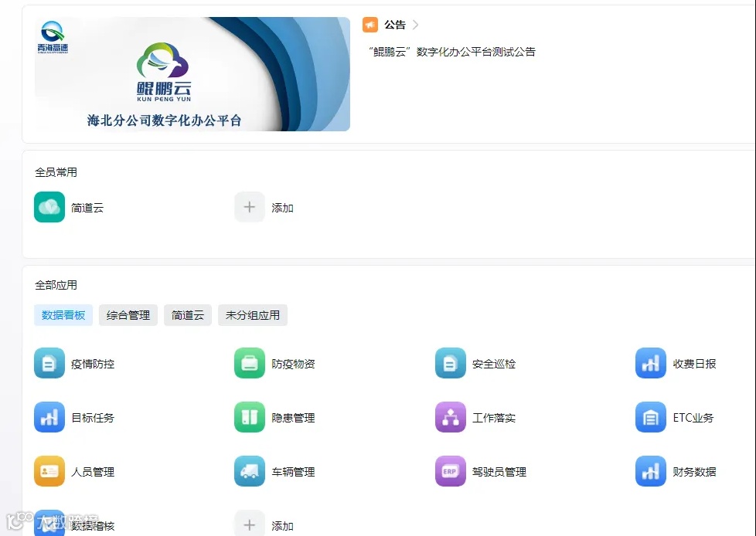Screen dimensions: 756x536
Task: Switch to the 未分组应用 tab
Action: point(253,315)
